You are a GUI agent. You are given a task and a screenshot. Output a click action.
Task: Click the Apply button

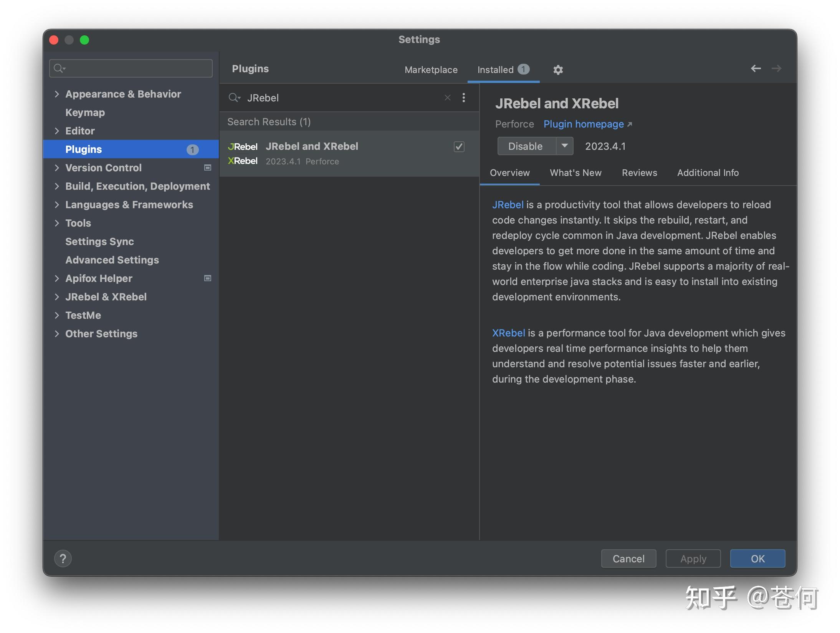click(x=693, y=558)
